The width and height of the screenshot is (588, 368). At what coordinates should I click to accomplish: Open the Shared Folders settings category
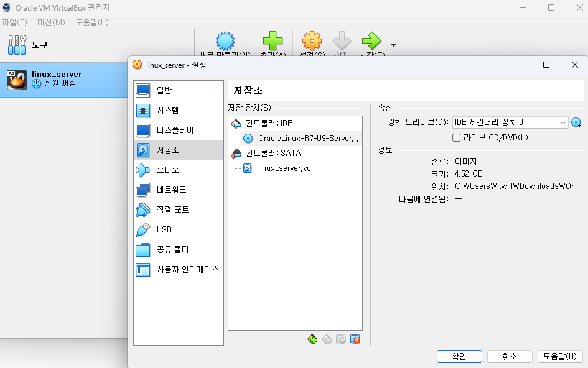coord(179,249)
